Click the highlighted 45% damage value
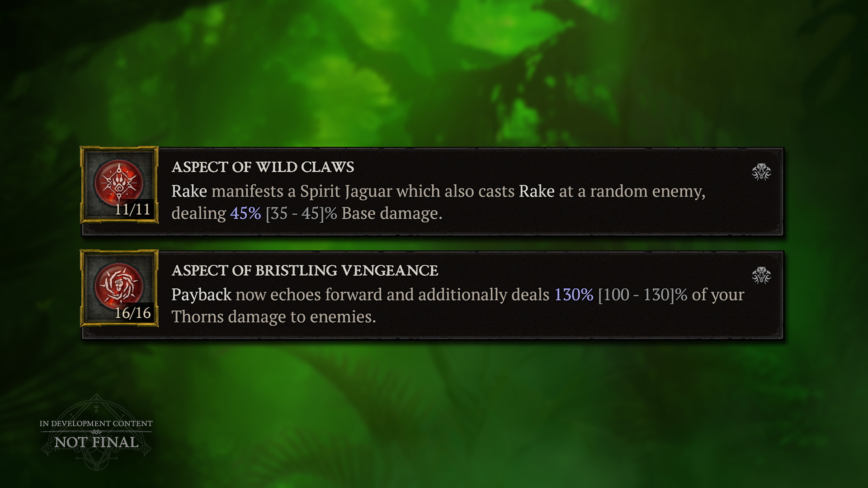The width and height of the screenshot is (868, 488). [245, 214]
